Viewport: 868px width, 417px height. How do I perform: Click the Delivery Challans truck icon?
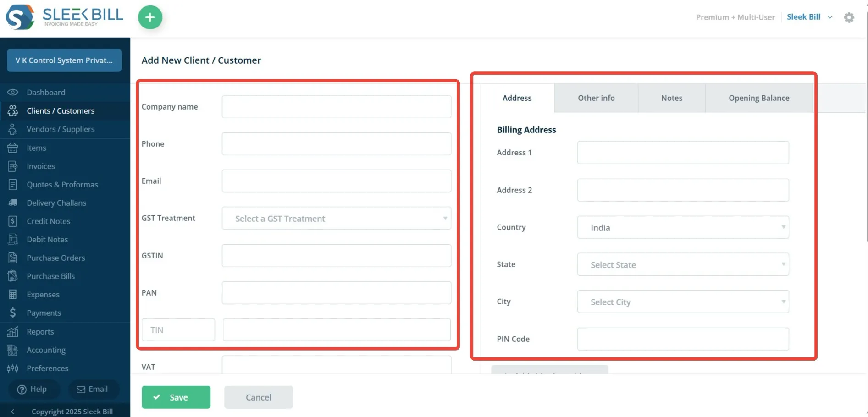click(13, 203)
